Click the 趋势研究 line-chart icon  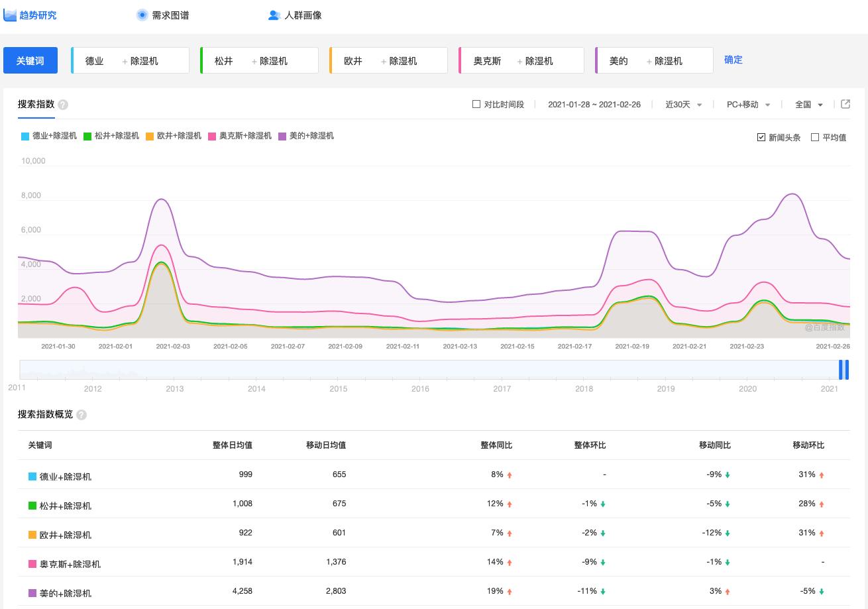point(10,15)
